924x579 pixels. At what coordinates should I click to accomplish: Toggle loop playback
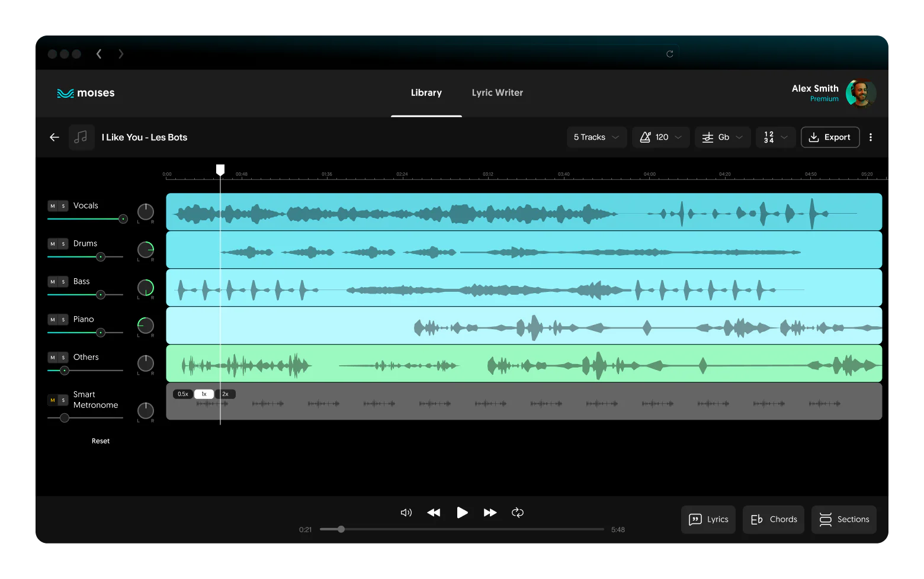[518, 513]
